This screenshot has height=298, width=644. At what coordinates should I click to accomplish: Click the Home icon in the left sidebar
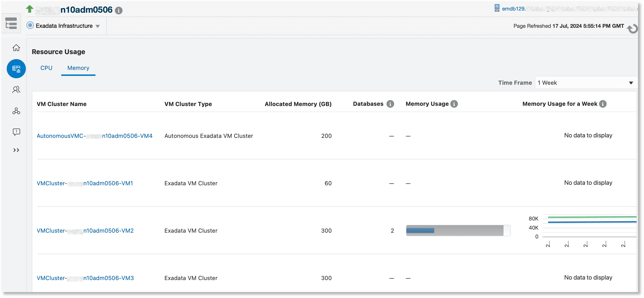[16, 48]
